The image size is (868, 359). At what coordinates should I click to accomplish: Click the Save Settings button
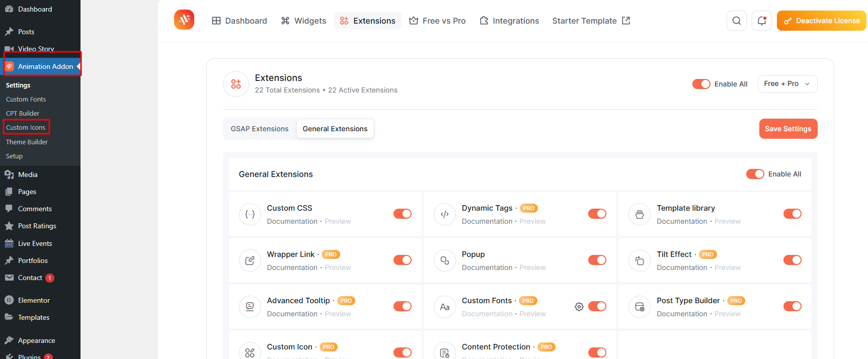tap(788, 129)
